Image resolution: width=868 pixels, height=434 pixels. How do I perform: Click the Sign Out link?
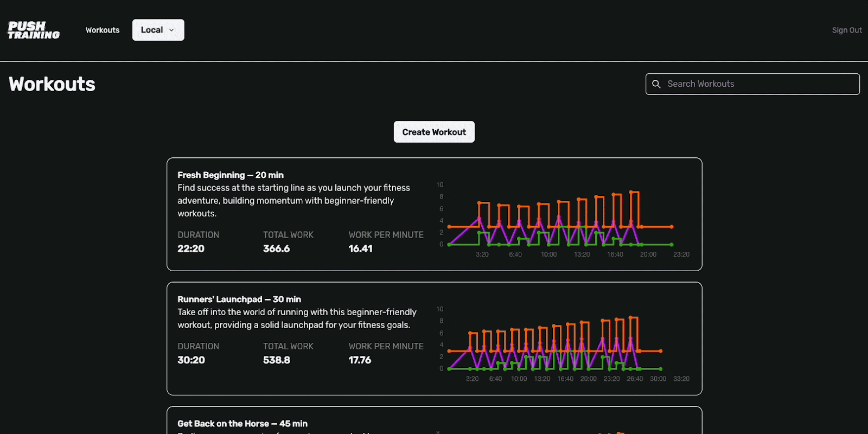click(847, 30)
